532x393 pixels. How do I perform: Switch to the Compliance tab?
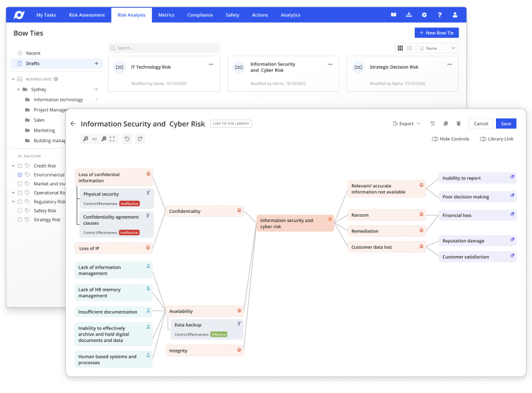tap(199, 15)
